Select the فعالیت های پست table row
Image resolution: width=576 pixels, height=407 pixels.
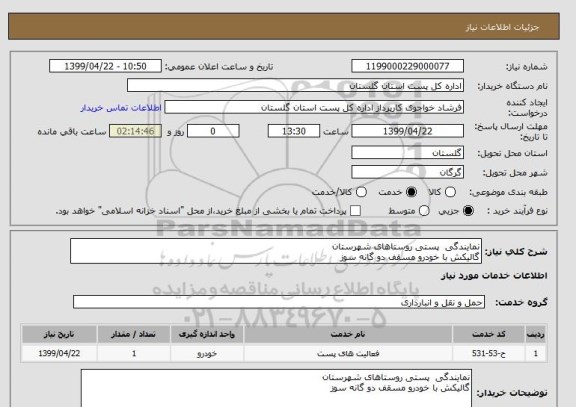point(284,353)
